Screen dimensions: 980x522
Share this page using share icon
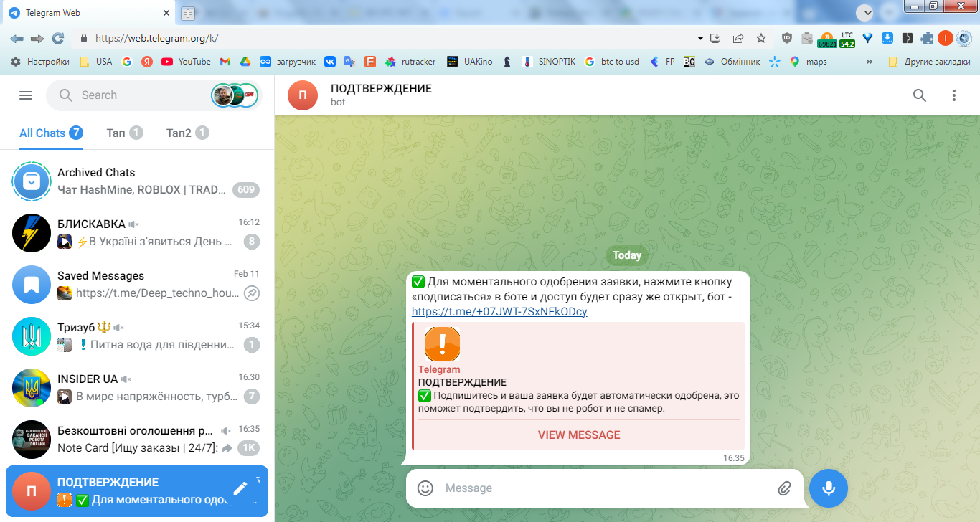(738, 38)
